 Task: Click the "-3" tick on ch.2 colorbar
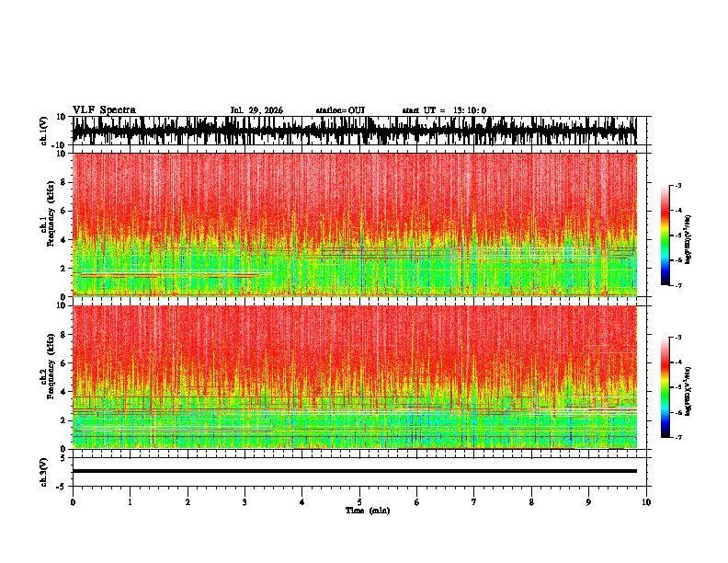678,338
